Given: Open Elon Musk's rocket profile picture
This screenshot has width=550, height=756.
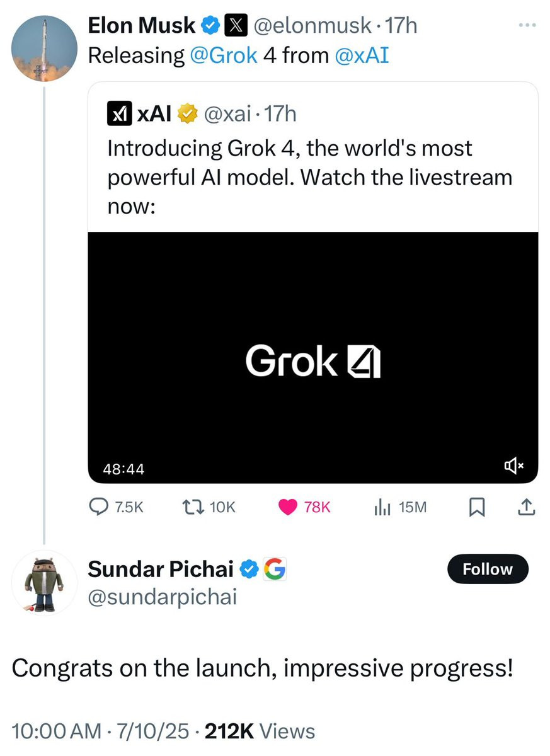Looking at the screenshot, I should pyautogui.click(x=45, y=49).
